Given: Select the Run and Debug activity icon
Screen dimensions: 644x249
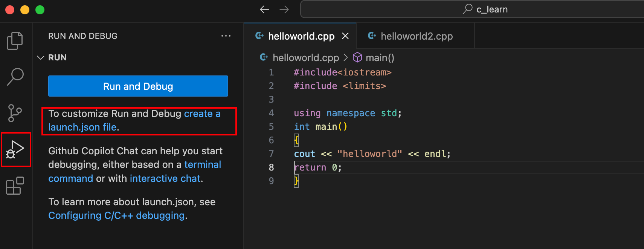Looking at the screenshot, I should tap(15, 150).
